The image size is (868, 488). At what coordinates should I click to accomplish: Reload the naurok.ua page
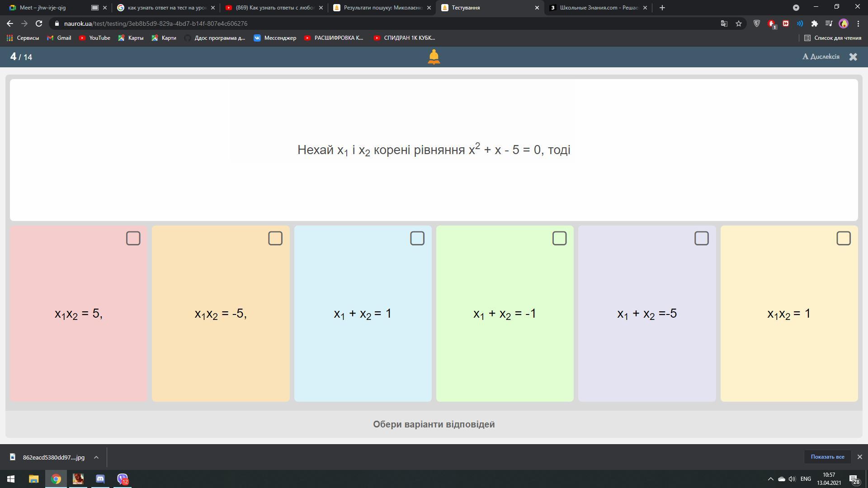39,23
